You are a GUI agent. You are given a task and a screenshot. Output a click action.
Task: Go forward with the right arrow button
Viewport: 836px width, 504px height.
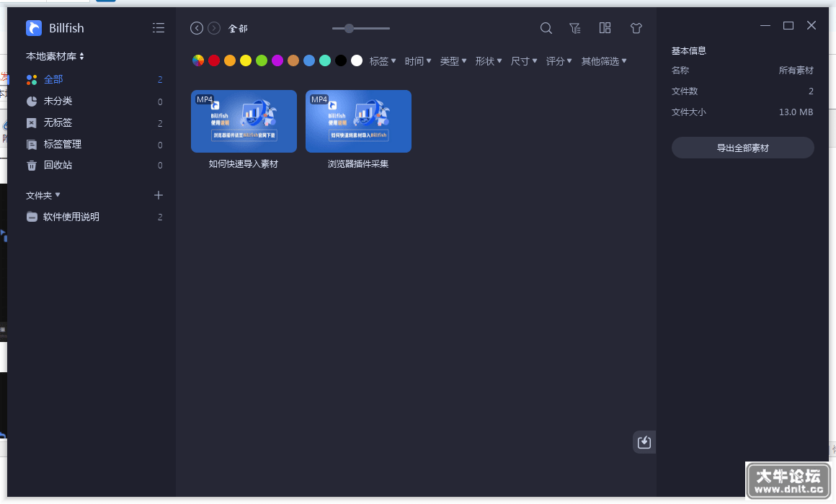coord(214,28)
